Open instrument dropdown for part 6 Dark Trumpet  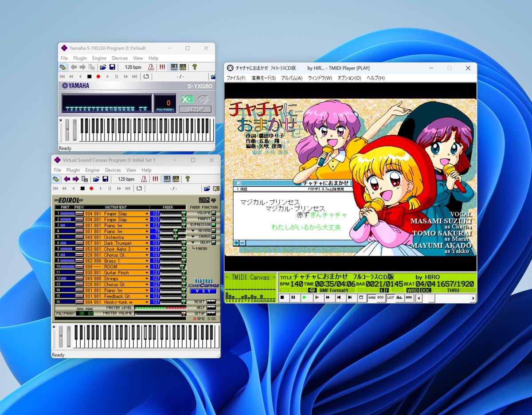tap(147, 243)
